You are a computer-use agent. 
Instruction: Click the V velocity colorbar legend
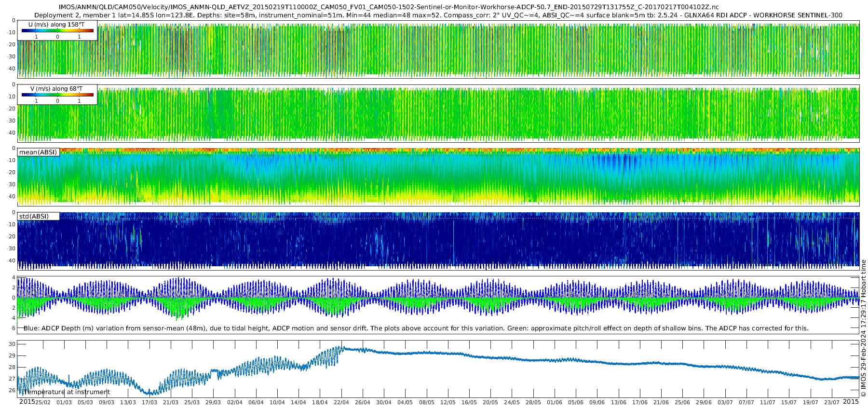57,95
